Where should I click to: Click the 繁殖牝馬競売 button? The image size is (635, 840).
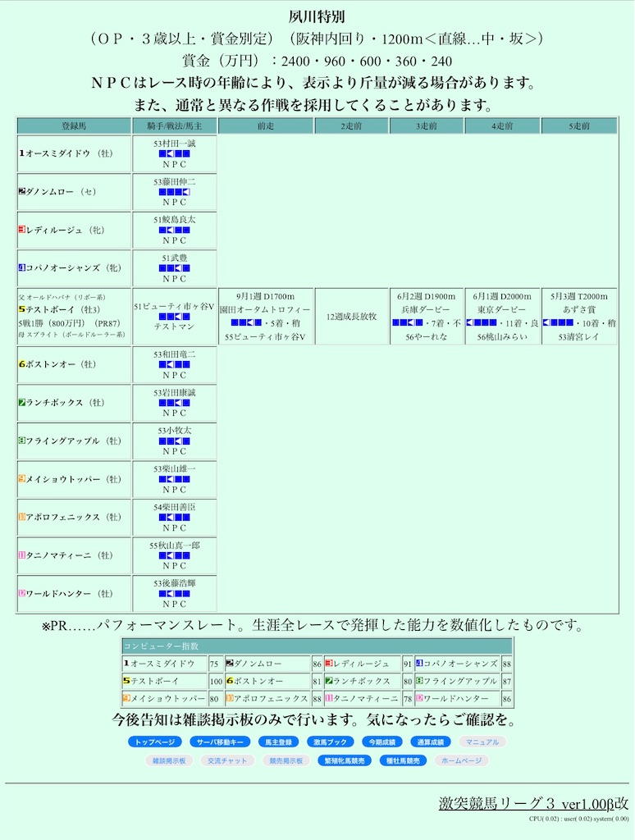[x=345, y=760]
